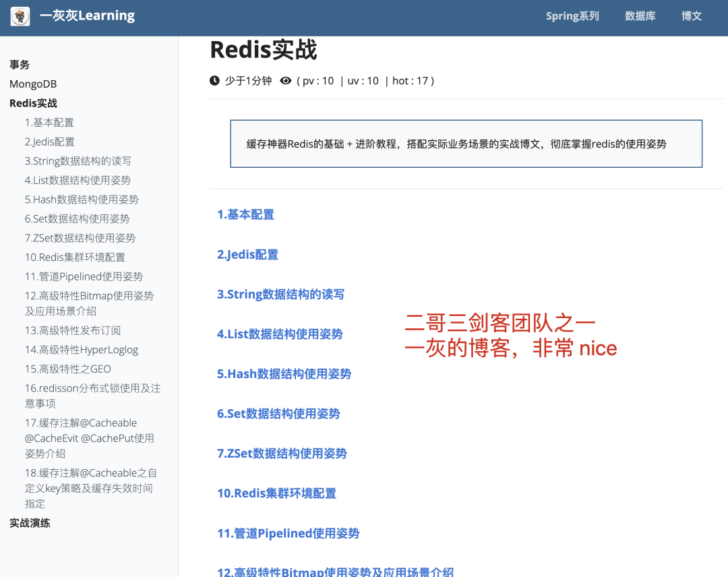
Task: Open main link 10.Redis集群环境配置
Action: pyautogui.click(x=277, y=493)
